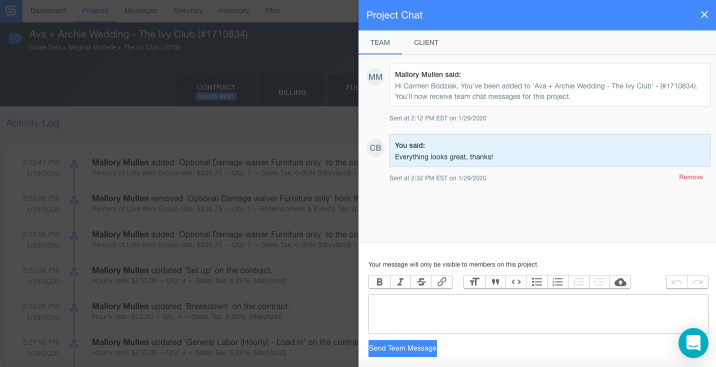Switch to the CLIENT chat tab
Screen dimensions: 716x367
pyautogui.click(x=426, y=42)
